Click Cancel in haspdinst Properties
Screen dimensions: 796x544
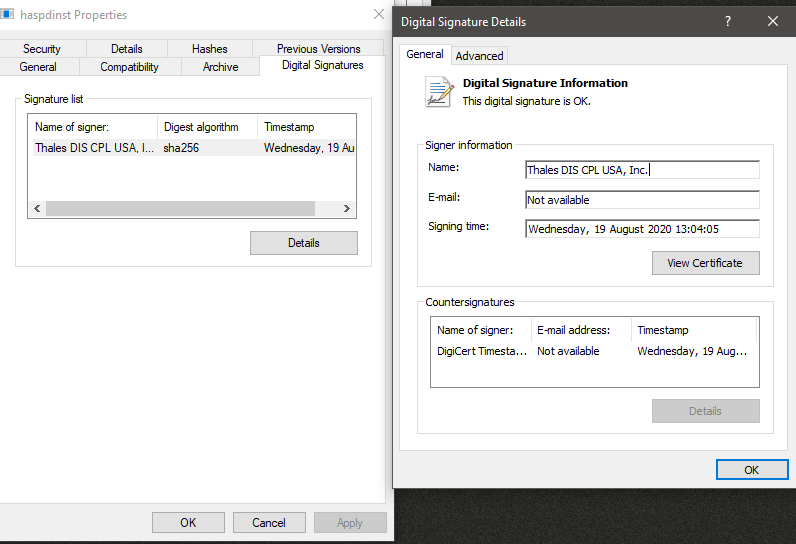click(x=269, y=523)
